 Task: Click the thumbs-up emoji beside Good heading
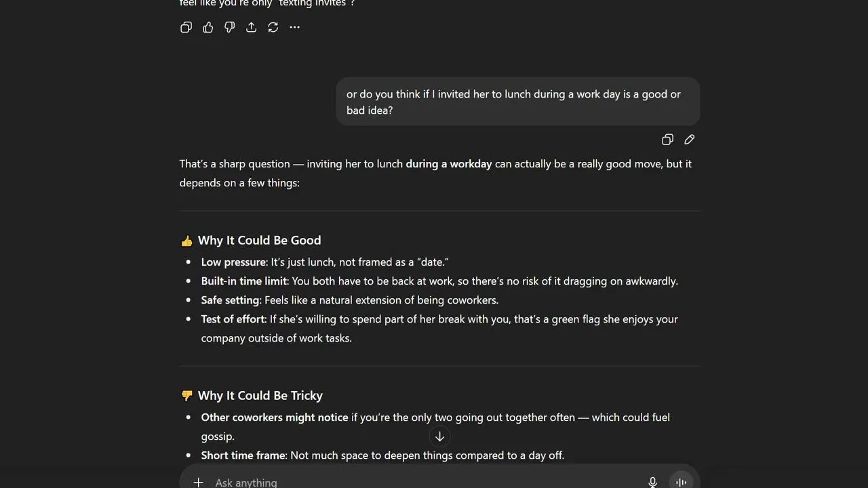pos(186,241)
